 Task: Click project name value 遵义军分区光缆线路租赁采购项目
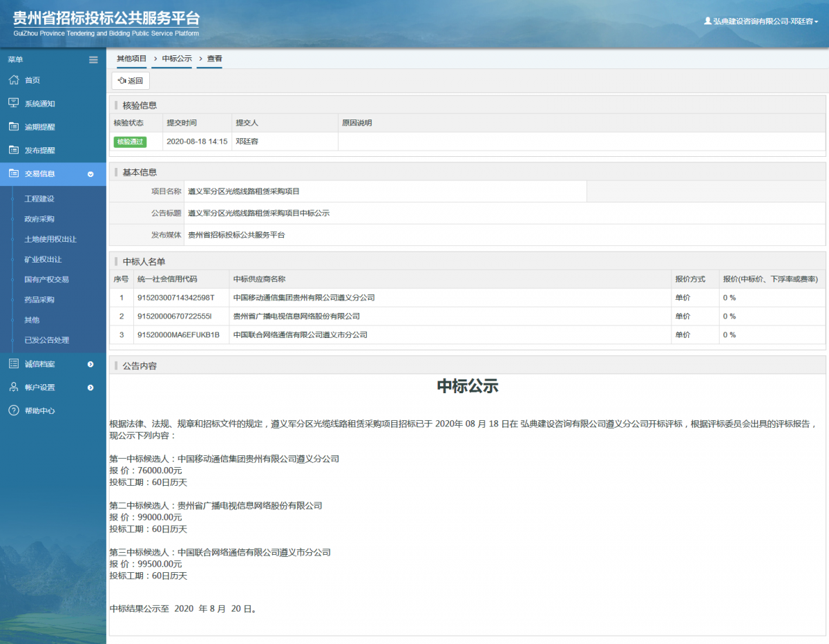point(244,191)
